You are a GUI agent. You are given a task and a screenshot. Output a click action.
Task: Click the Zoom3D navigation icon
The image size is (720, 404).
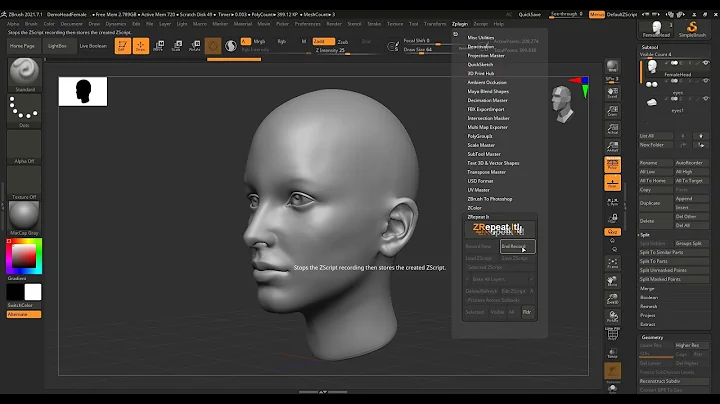(612, 299)
